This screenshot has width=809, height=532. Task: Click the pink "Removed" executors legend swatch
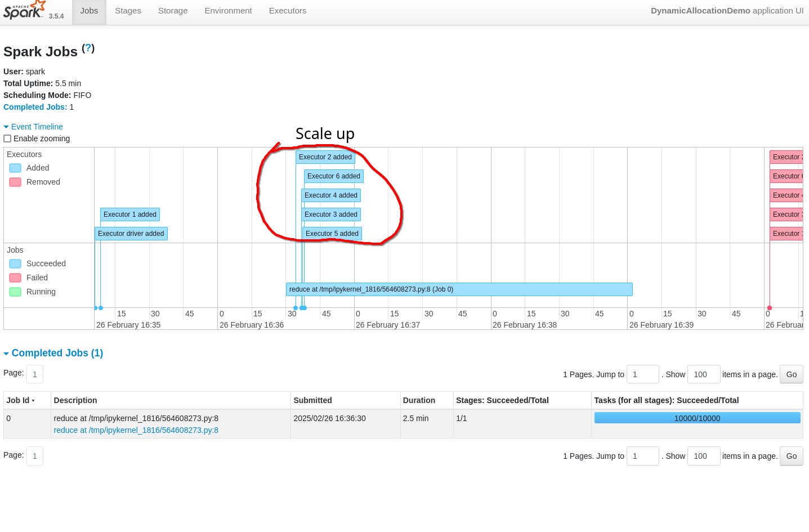coord(15,182)
